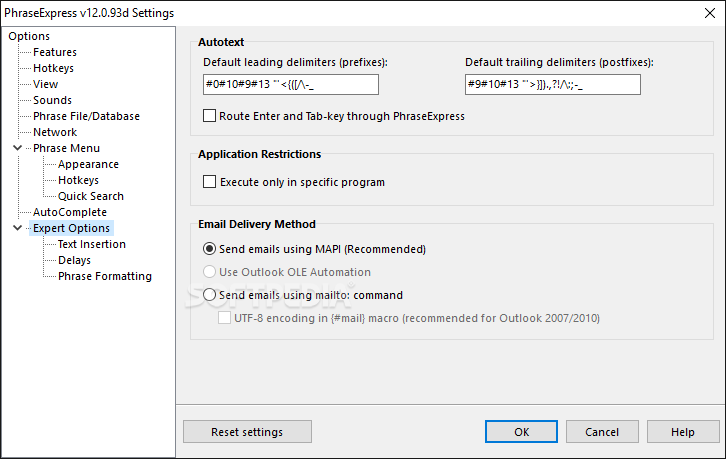Select the Network tree item
Screen dimensions: 726x459
tap(55, 132)
